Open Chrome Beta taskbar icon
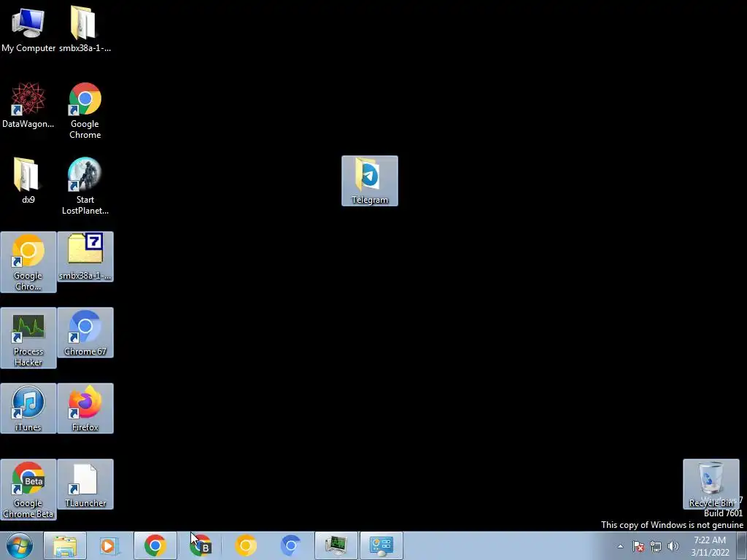747x560 pixels. (x=201, y=545)
